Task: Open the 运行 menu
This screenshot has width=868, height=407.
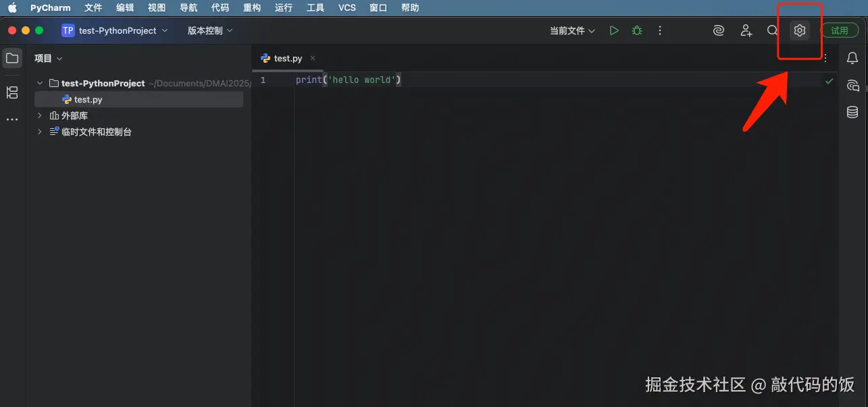Action: (x=284, y=8)
